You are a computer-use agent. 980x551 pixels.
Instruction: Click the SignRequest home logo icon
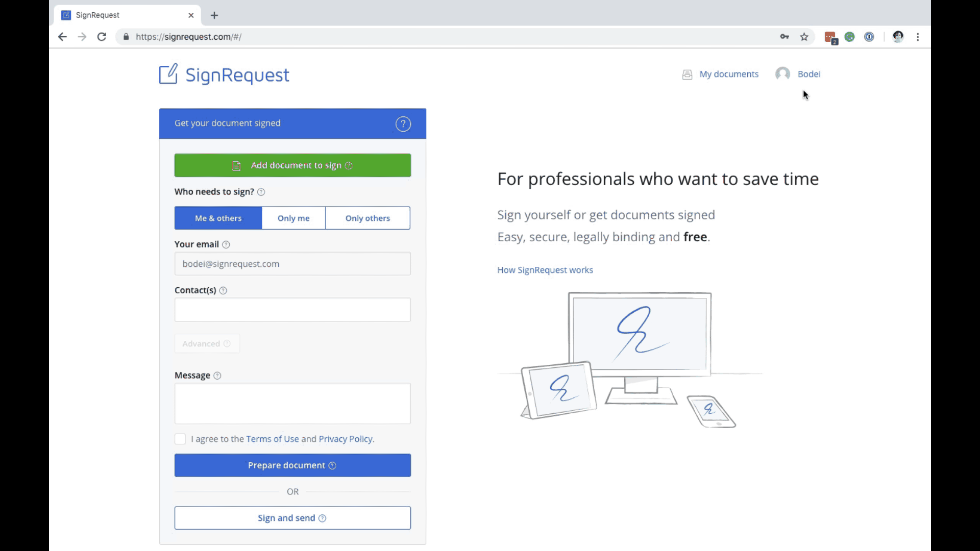tap(168, 74)
